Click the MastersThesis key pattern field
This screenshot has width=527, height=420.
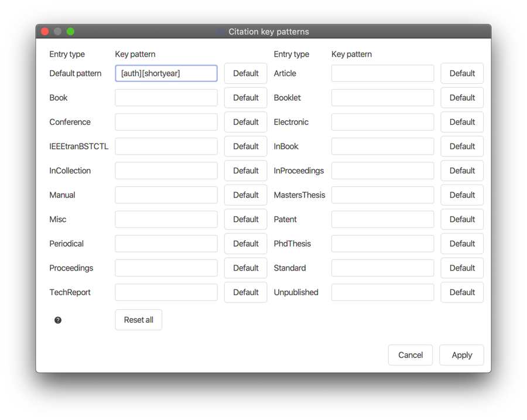click(x=382, y=194)
